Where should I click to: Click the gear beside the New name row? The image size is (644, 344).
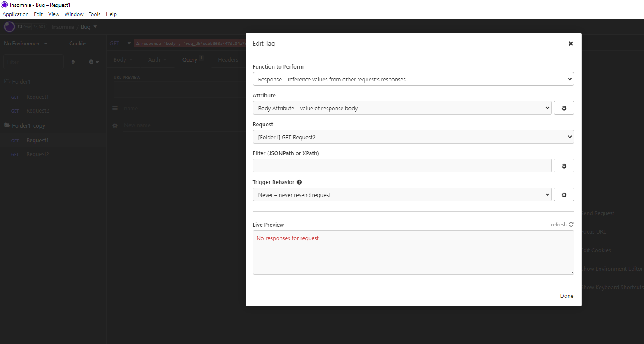(115, 125)
